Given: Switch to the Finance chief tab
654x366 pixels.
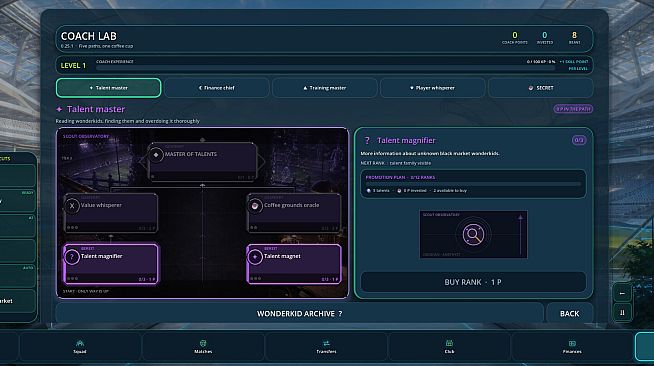Looking at the screenshot, I should 216,88.
